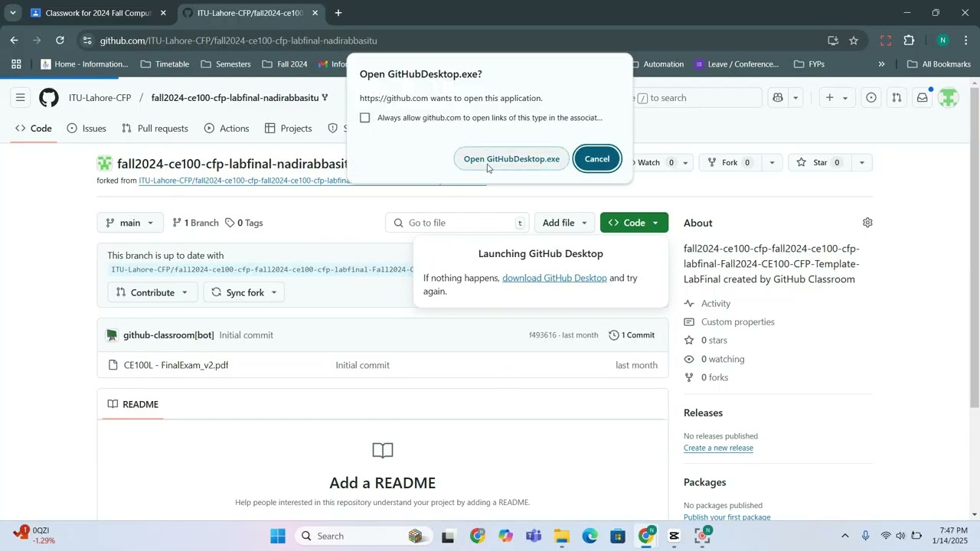980x551 pixels.
Task: Click Create a new release link
Action: [x=718, y=448]
